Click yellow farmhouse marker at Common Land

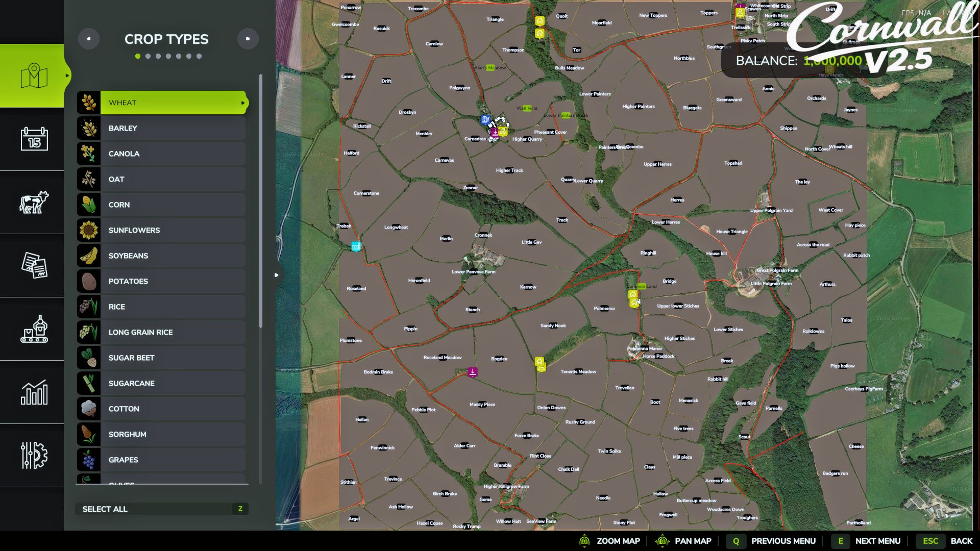pyautogui.click(x=633, y=294)
